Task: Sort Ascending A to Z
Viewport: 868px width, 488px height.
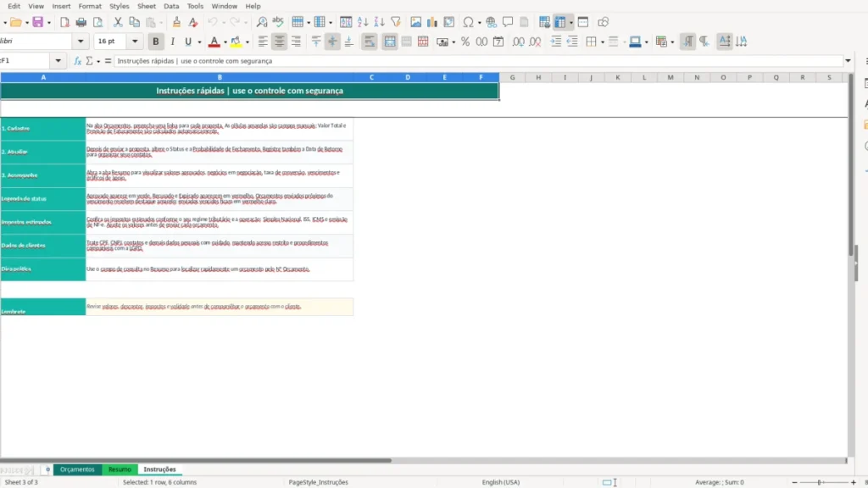Action: 363,22
